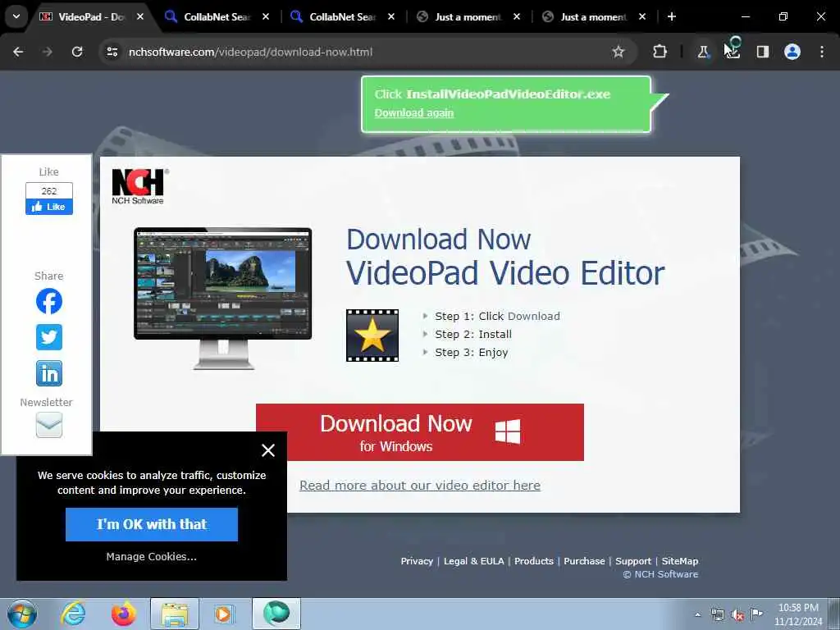This screenshot has height=630, width=840.
Task: Launch Firefox from taskbar
Action: tap(124, 614)
